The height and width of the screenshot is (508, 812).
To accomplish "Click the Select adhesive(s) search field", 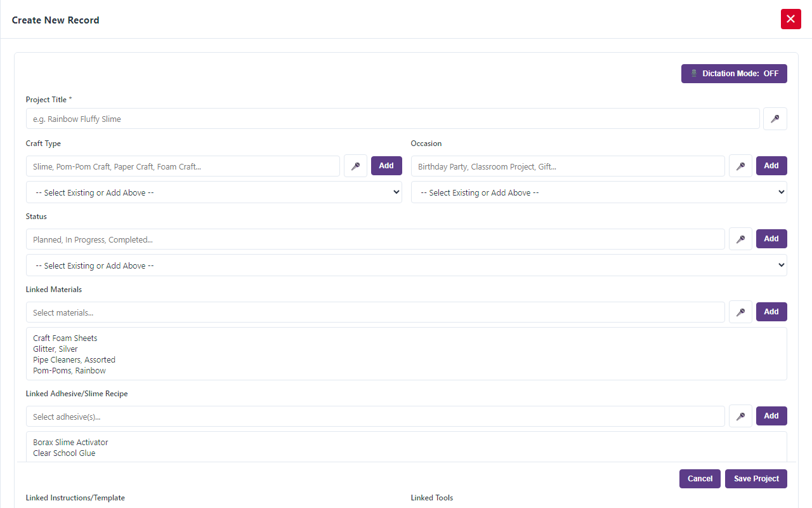I will 376,417.
